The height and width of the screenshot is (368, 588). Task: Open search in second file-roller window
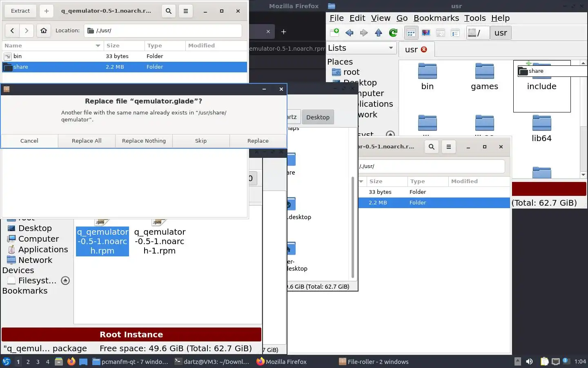coord(432,147)
